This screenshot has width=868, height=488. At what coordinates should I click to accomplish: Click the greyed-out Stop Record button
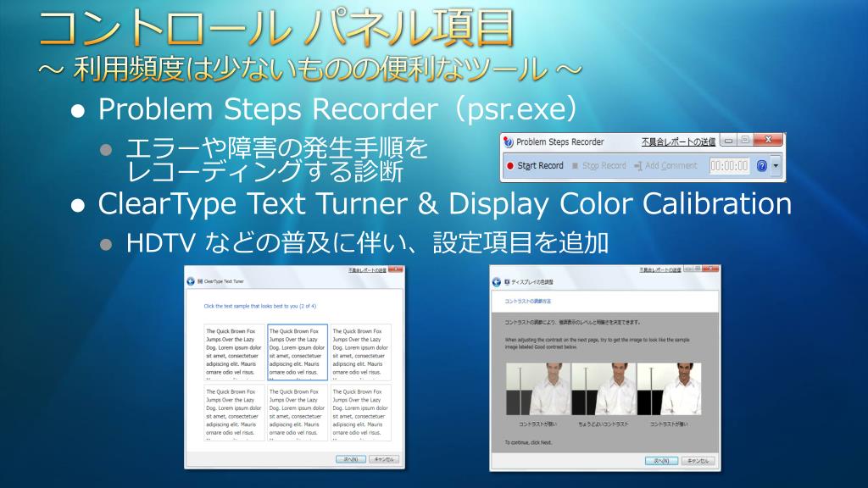tap(599, 165)
